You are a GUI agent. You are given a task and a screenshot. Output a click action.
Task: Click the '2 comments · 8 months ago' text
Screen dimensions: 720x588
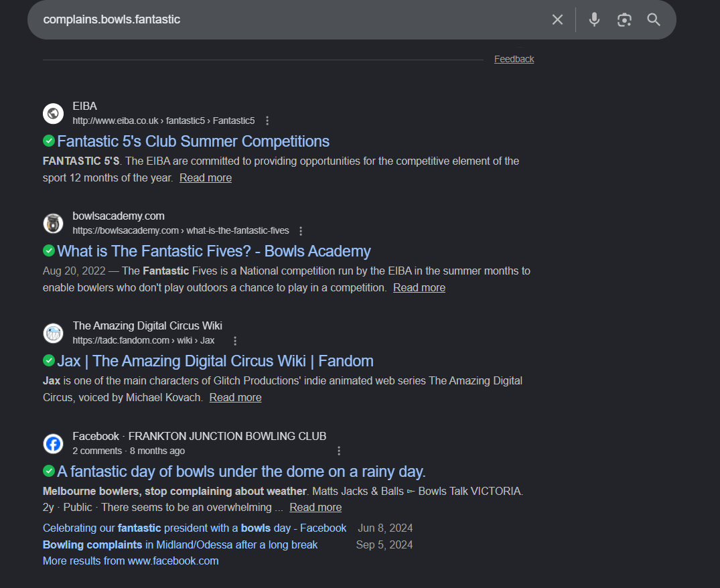(x=129, y=451)
